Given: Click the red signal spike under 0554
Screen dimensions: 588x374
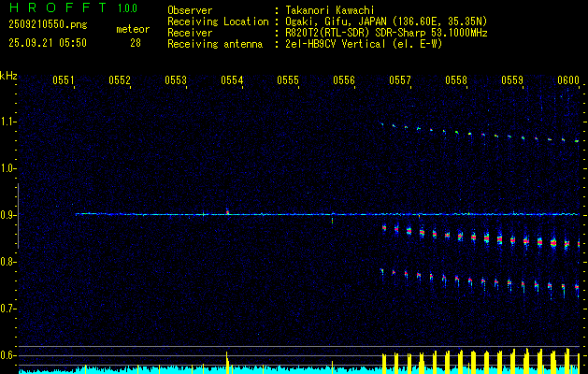Looking at the screenshot, I should (227, 210).
